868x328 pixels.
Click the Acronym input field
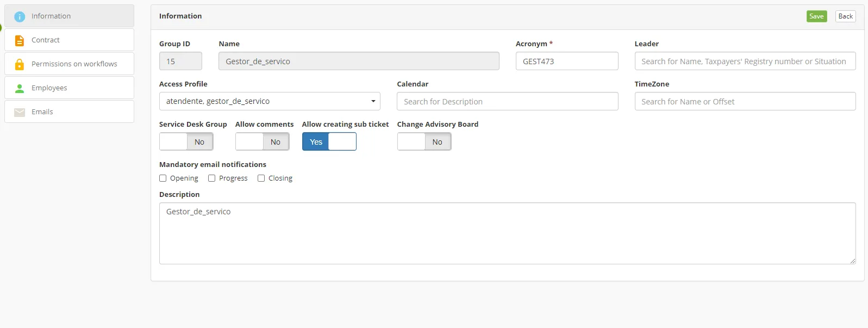[x=567, y=61]
